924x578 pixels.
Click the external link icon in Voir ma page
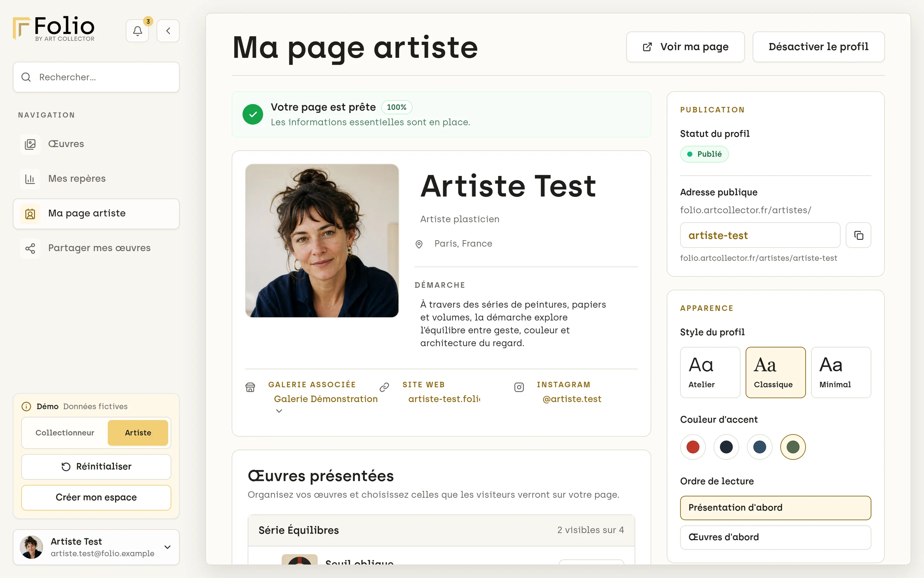tap(647, 47)
